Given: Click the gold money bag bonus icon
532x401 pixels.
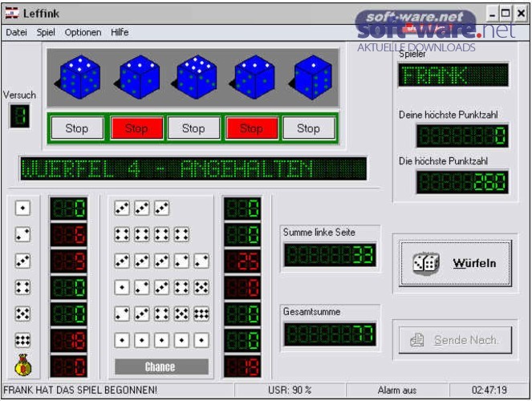Looking at the screenshot, I should click(x=22, y=366).
